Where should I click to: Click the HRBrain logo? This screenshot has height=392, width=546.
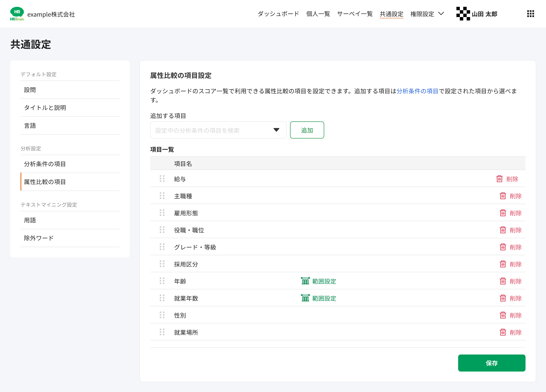coord(17,14)
